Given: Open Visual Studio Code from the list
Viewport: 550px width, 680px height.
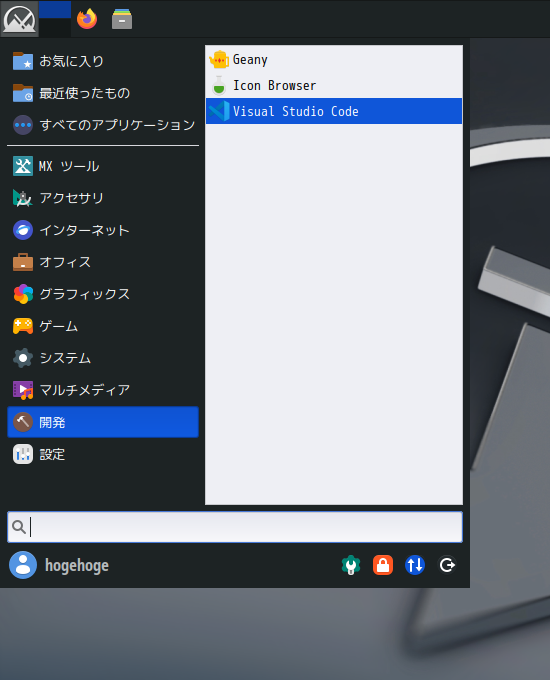Looking at the screenshot, I should tap(334, 111).
